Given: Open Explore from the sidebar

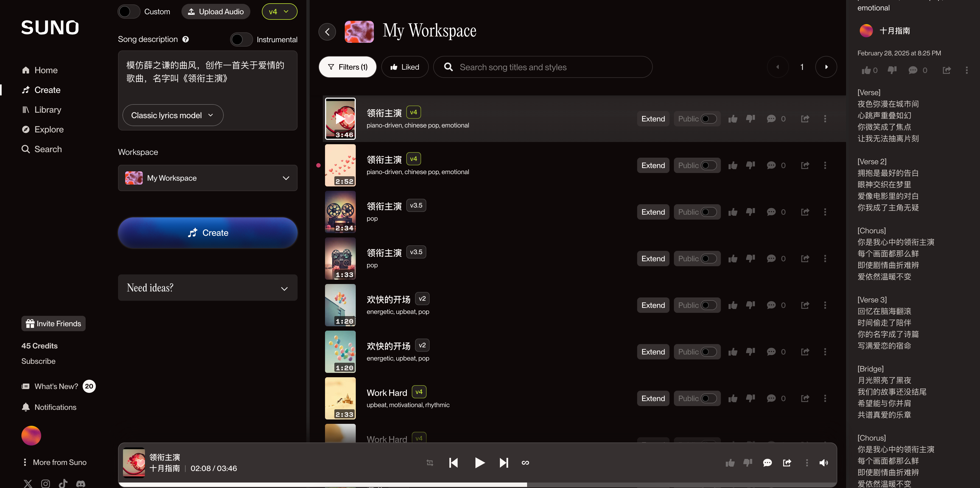Looking at the screenshot, I should pos(49,129).
